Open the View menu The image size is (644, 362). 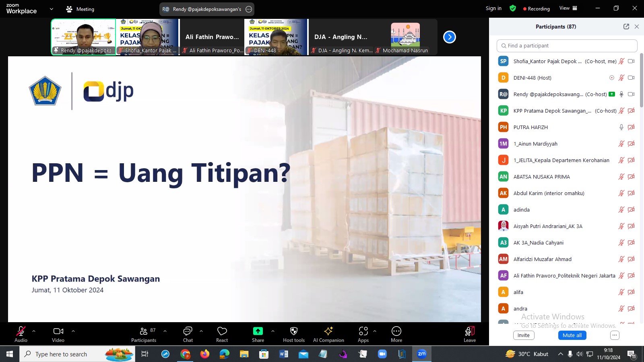click(568, 8)
